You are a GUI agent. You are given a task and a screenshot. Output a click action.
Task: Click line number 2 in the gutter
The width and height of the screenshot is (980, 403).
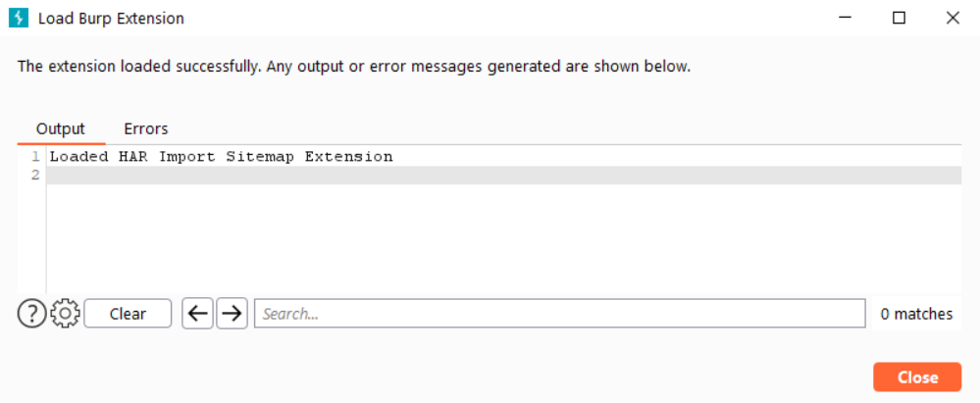[x=35, y=176]
